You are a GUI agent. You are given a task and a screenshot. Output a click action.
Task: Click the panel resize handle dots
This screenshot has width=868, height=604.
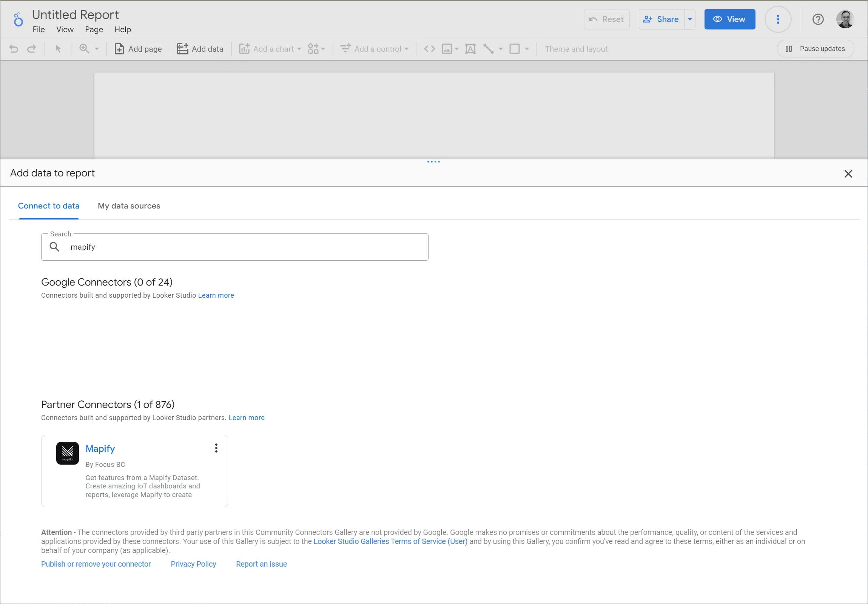pos(433,162)
